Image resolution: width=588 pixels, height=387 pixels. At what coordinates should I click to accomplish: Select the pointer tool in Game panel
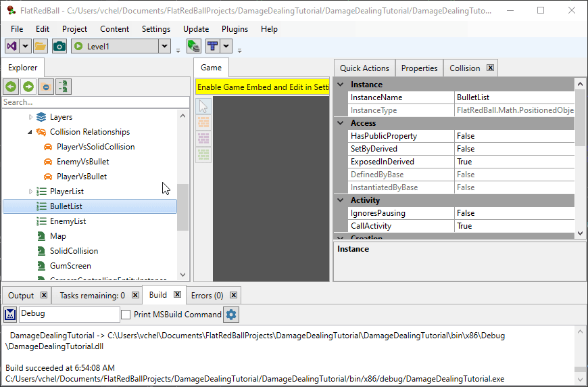point(203,106)
